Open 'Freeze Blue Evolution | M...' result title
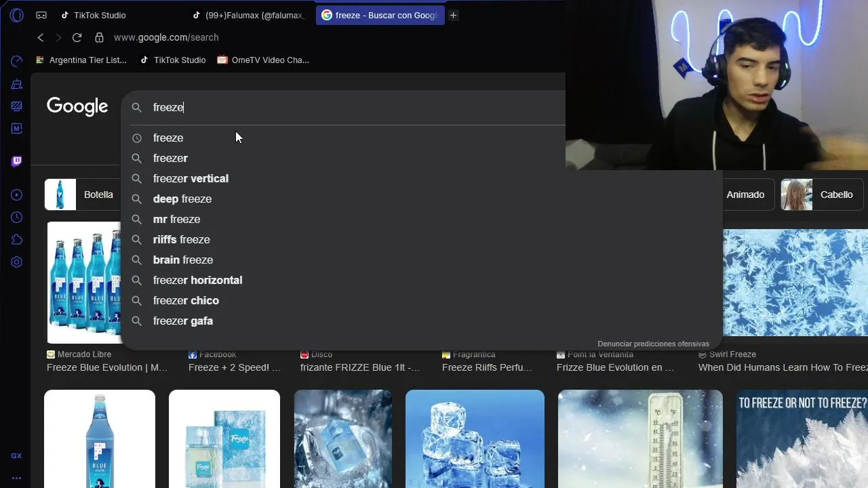Image resolution: width=868 pixels, height=488 pixels. 107,367
